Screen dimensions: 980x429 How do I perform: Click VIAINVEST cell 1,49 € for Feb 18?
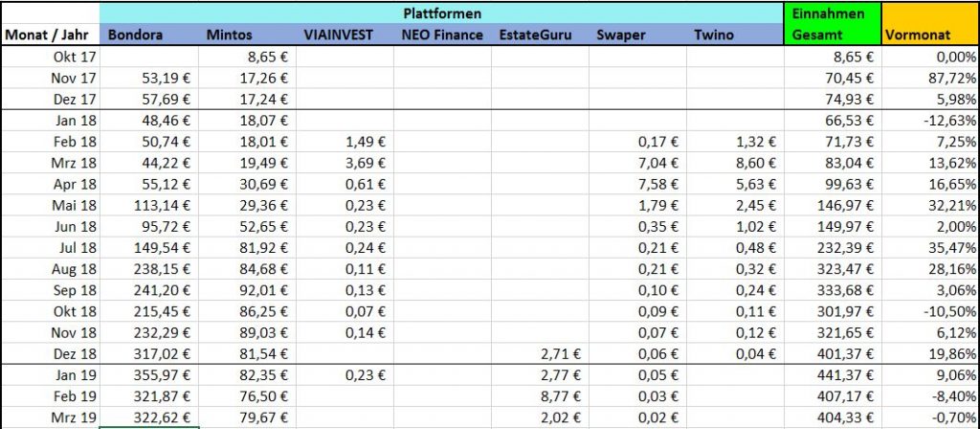[345, 142]
